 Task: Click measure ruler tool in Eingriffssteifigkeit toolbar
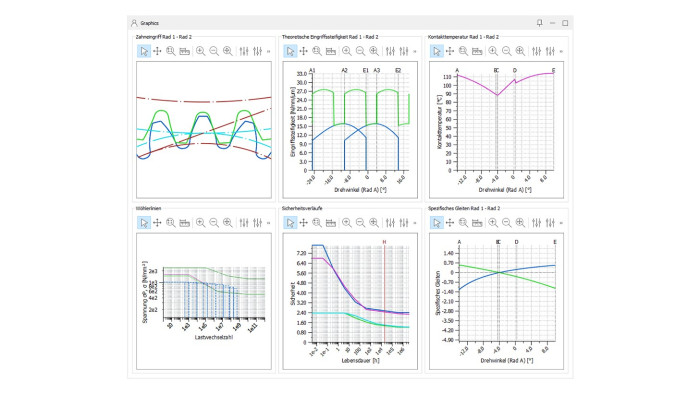coord(331,51)
